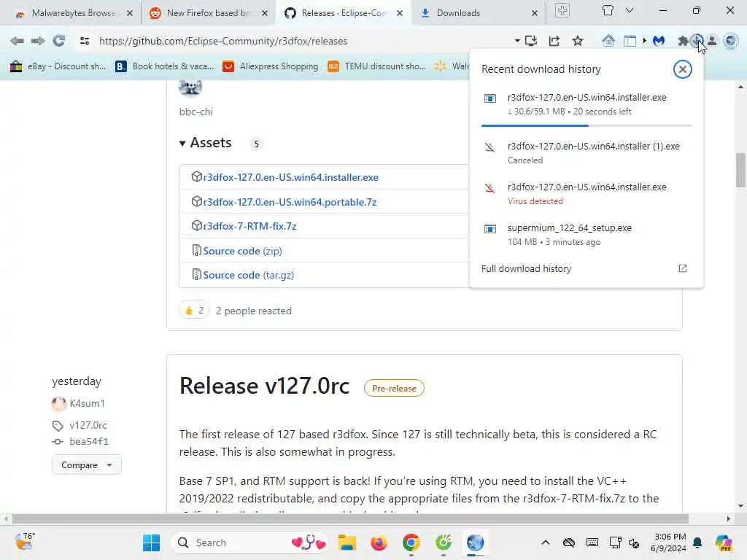Viewport: 747px width, 560px height.
Task: Expand hidden extensions arrow before Malwarebytes
Action: [645, 41]
